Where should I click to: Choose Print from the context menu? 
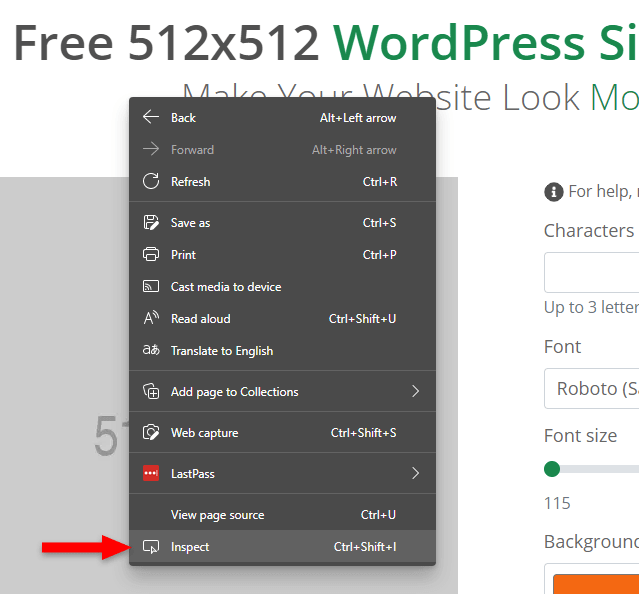point(282,255)
